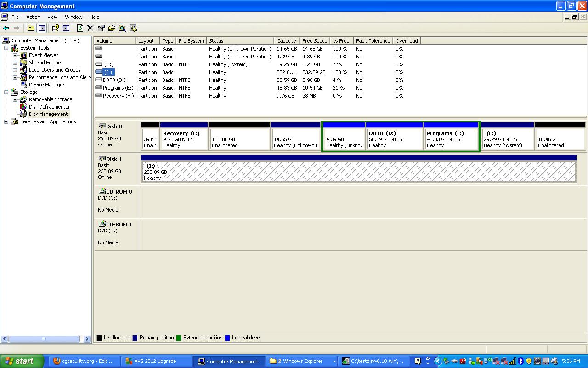Select the (C:) 29.29 GB System block
Image resolution: width=588 pixels, height=368 pixels.
tap(508, 136)
